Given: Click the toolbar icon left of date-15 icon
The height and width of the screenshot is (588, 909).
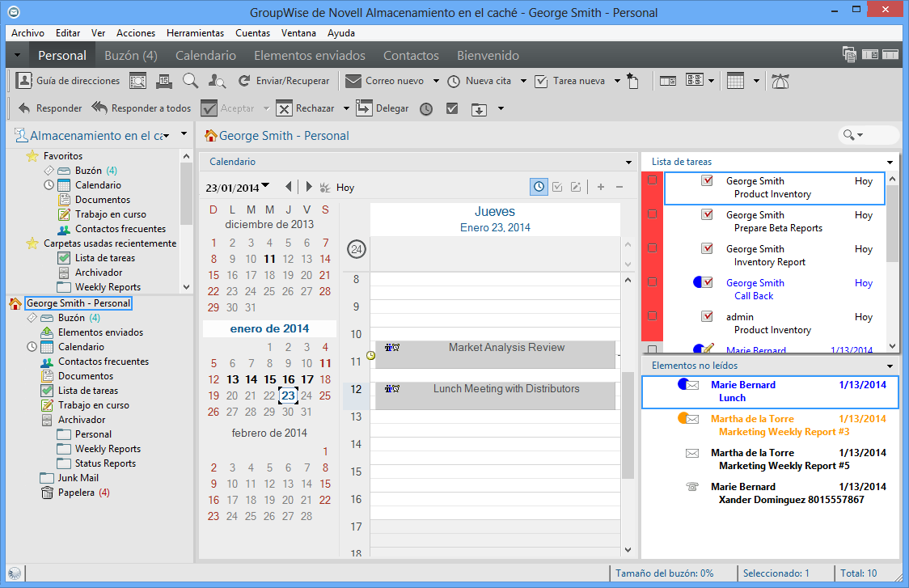Looking at the screenshot, I should click(138, 81).
